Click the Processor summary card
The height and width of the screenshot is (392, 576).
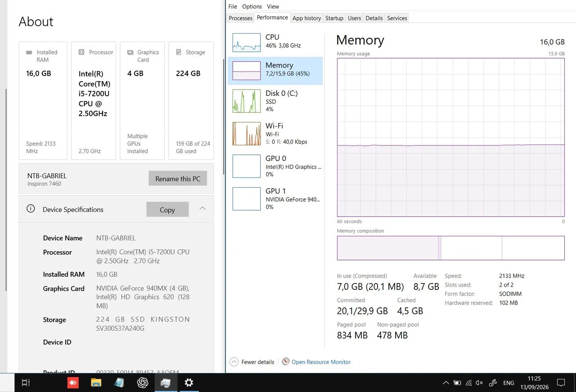94,100
